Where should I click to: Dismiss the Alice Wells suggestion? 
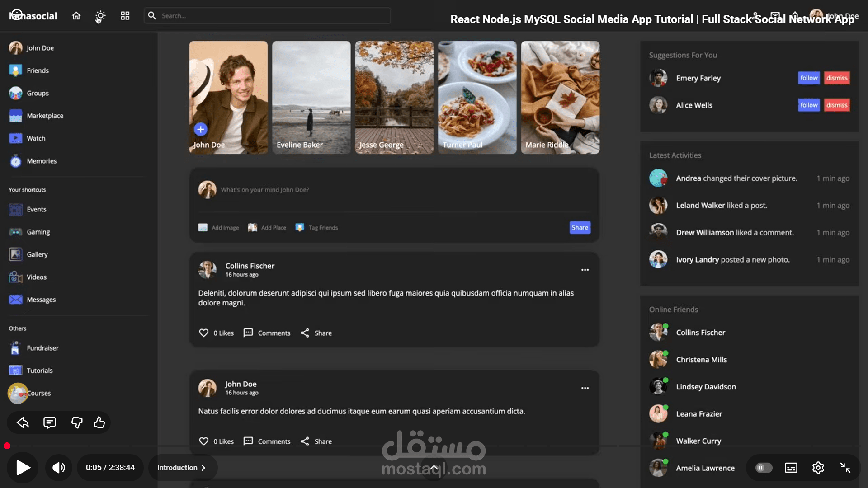coord(836,105)
